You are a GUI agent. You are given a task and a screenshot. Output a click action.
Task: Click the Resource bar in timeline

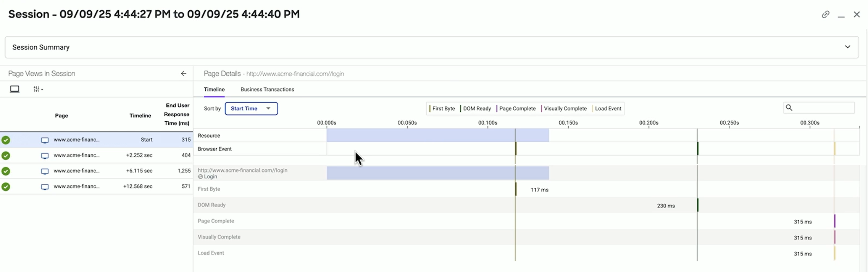pos(437,135)
